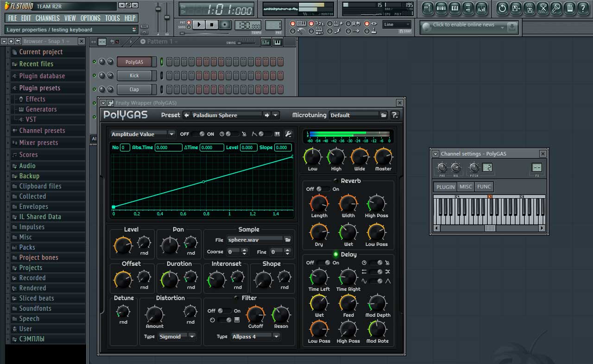593x364 pixels.
Task: Switch to FUNC tab in Channel settings
Action: pos(484,187)
